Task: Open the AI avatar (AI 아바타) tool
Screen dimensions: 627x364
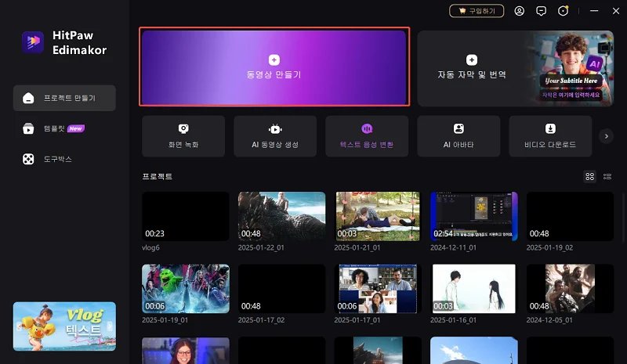Action: click(x=458, y=136)
